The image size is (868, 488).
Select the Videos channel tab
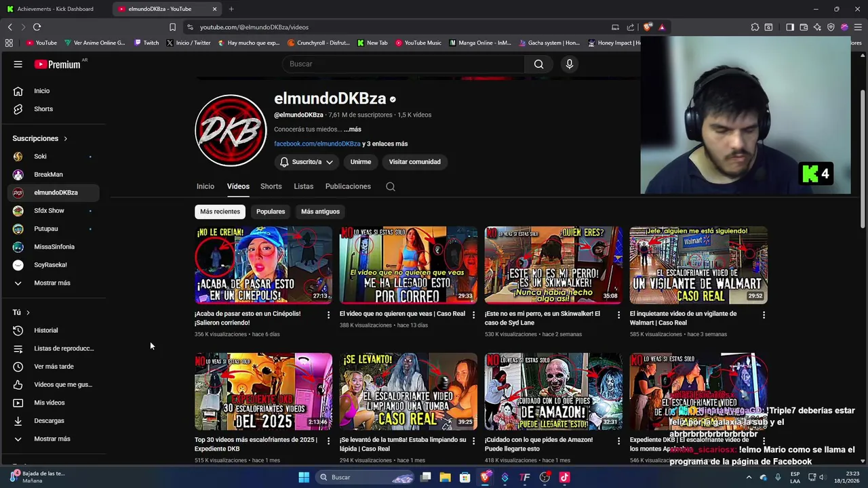(x=238, y=186)
